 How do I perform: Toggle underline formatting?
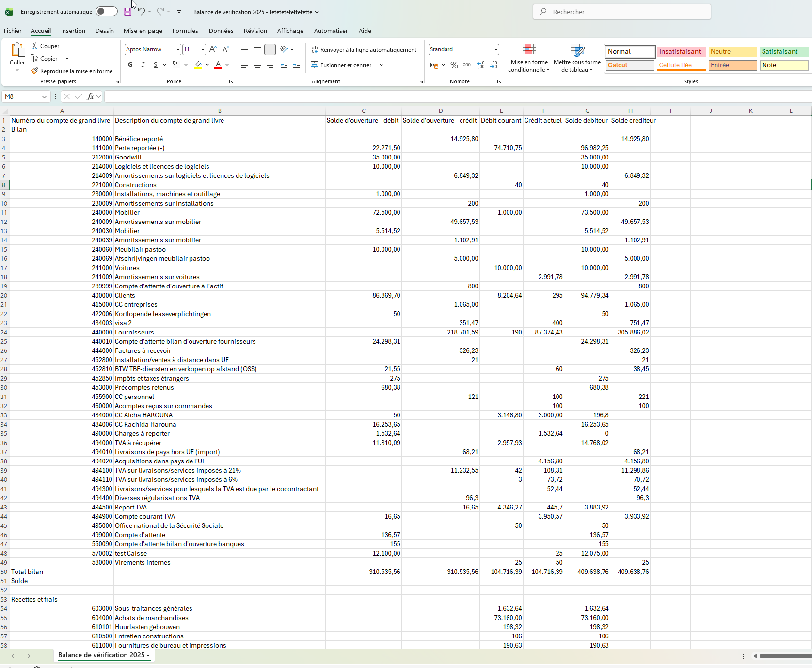click(155, 65)
